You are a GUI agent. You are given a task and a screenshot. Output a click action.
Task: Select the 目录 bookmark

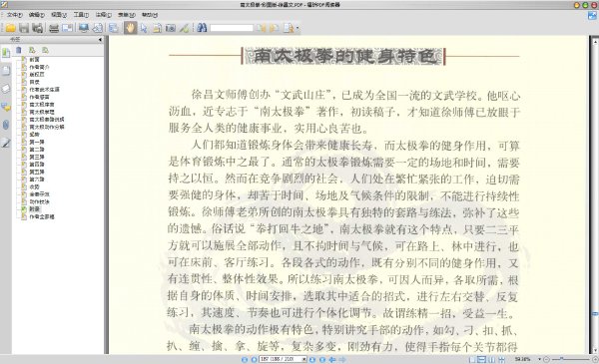34,82
